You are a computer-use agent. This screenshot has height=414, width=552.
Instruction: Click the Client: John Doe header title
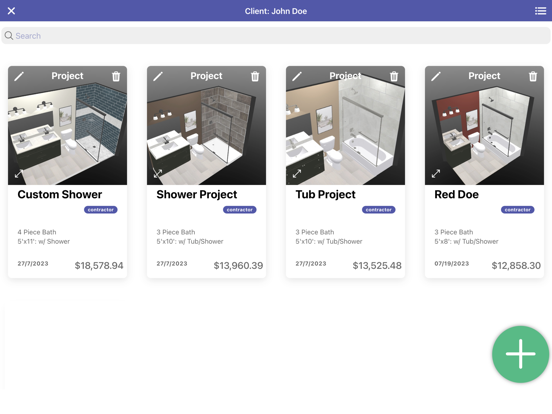[276, 11]
